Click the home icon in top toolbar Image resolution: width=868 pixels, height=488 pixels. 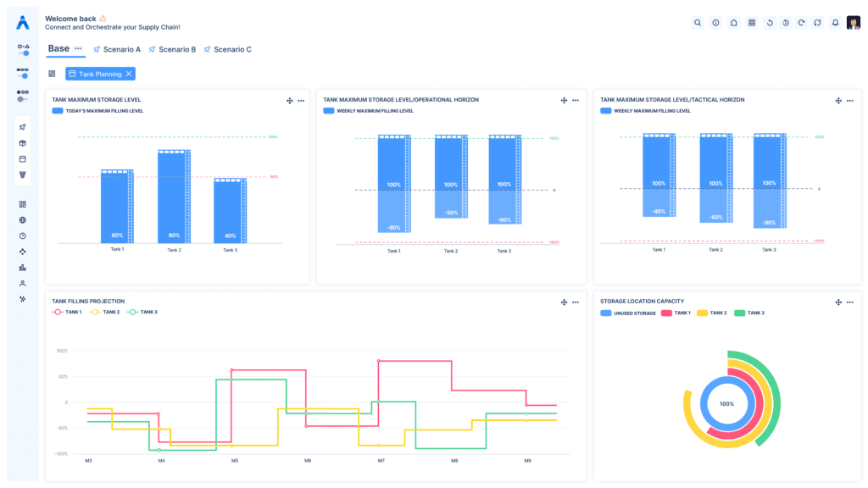click(x=733, y=23)
